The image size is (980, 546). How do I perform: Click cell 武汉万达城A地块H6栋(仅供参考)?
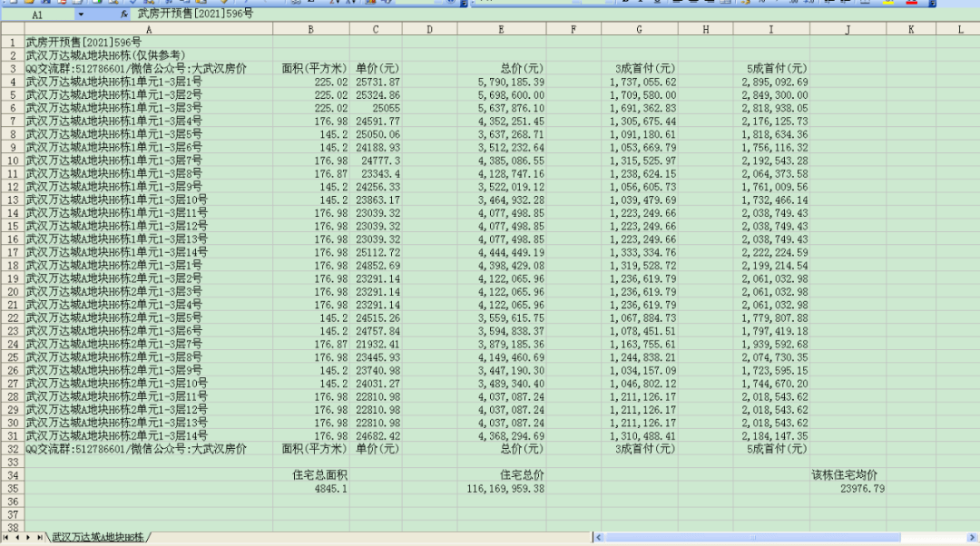pos(105,55)
